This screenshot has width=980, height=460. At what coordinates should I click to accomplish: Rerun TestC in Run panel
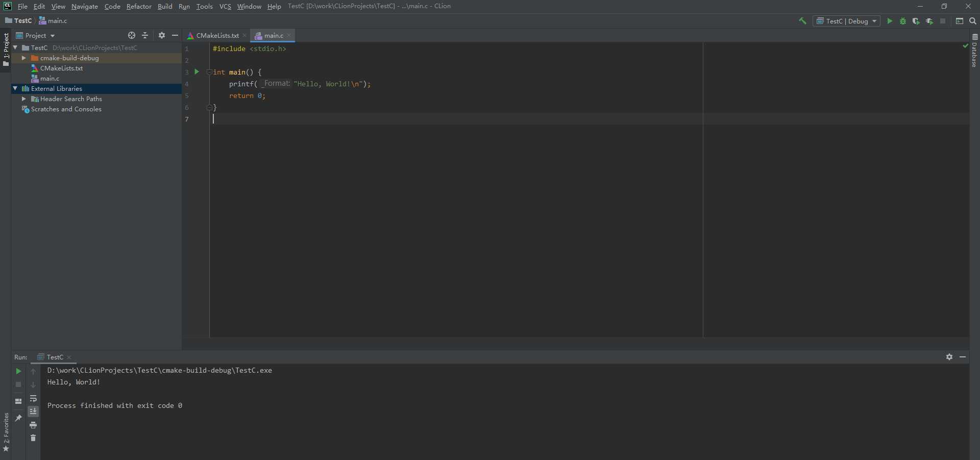[x=18, y=371]
